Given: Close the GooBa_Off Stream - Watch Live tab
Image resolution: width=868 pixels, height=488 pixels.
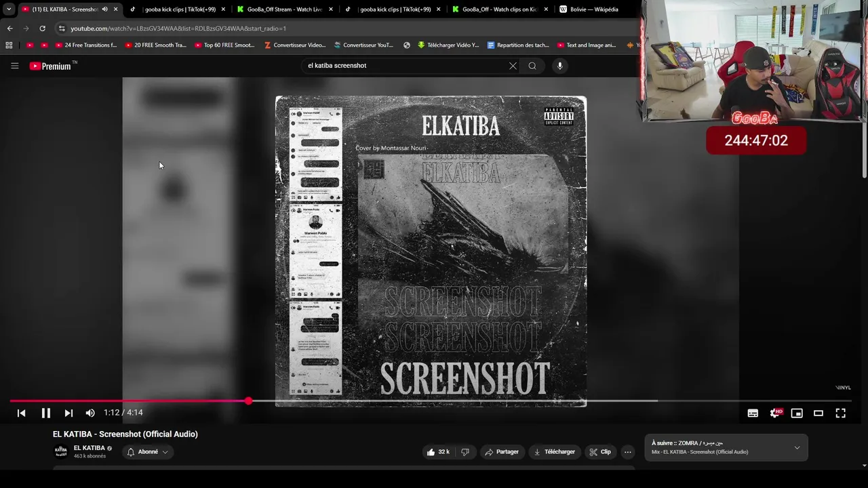Looking at the screenshot, I should point(331,9).
